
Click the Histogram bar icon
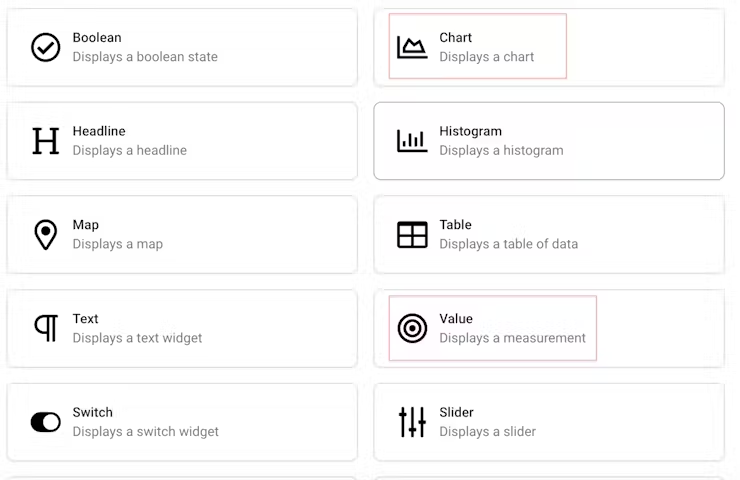tap(412, 141)
